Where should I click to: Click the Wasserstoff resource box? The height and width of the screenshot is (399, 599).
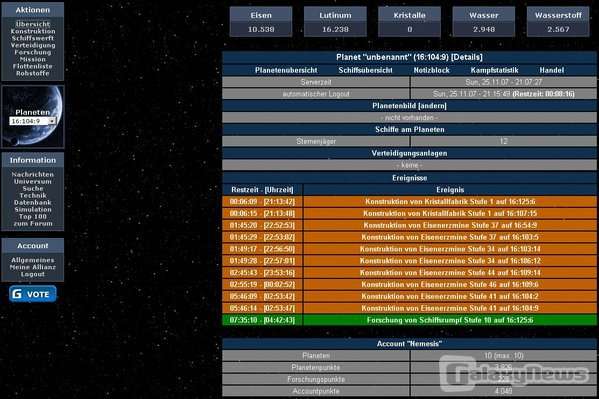coord(558,22)
